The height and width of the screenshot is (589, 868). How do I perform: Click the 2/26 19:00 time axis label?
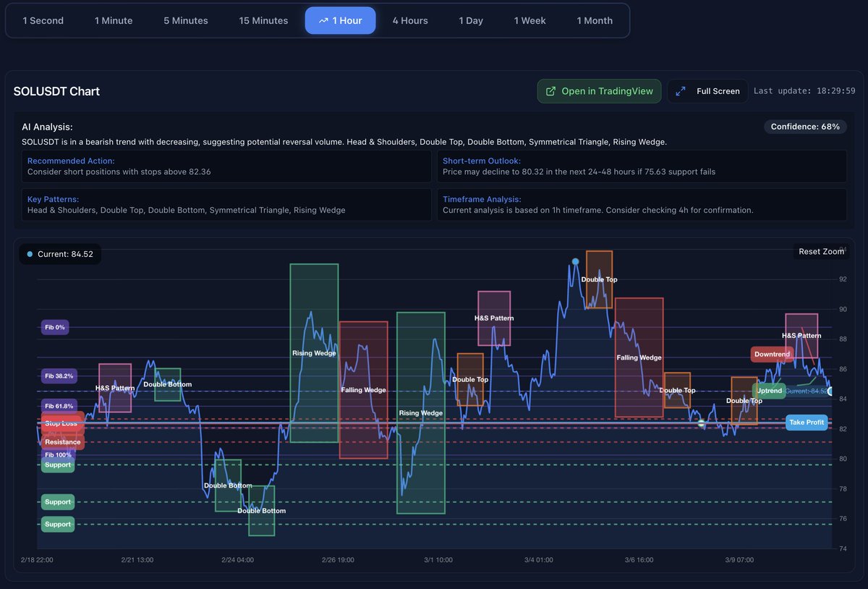pyautogui.click(x=338, y=559)
